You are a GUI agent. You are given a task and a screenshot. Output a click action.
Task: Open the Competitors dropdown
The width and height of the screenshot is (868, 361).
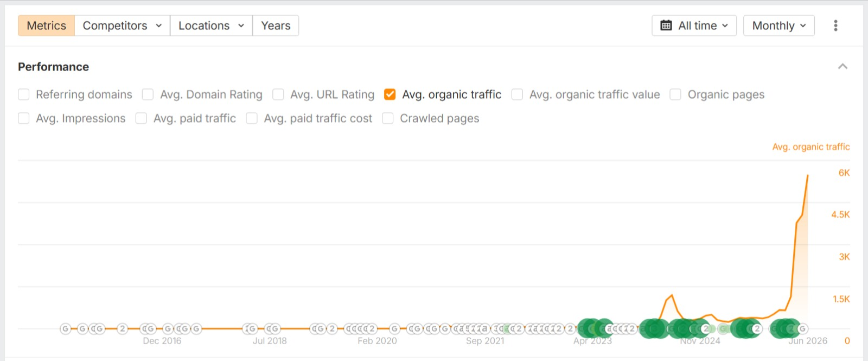pyautogui.click(x=122, y=26)
